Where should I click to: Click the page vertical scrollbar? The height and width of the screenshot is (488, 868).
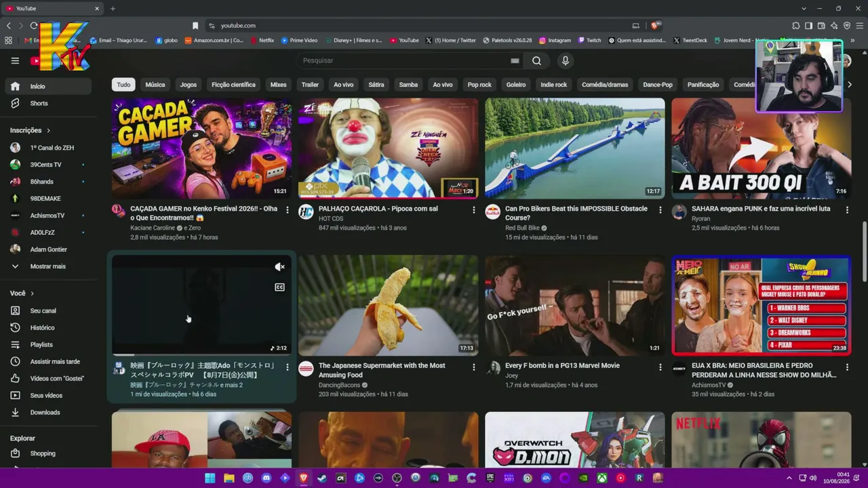pos(864,251)
